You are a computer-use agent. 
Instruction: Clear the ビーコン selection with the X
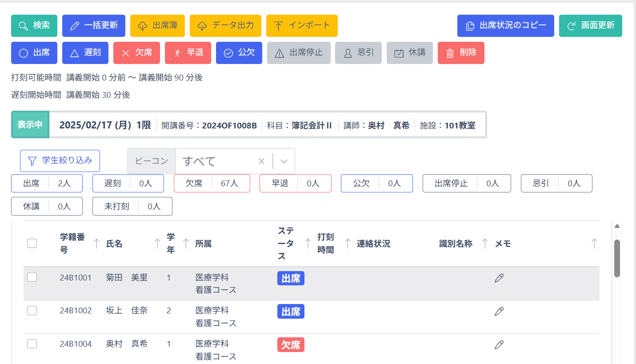coord(261,161)
